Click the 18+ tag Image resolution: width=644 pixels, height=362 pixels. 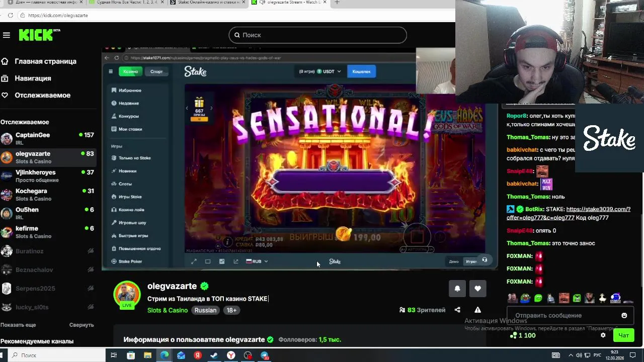pyautogui.click(x=231, y=310)
